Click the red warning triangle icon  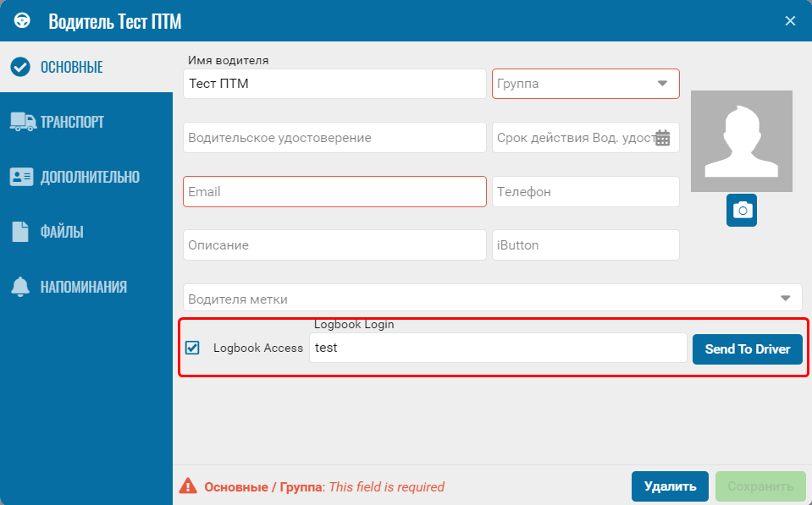[188, 486]
